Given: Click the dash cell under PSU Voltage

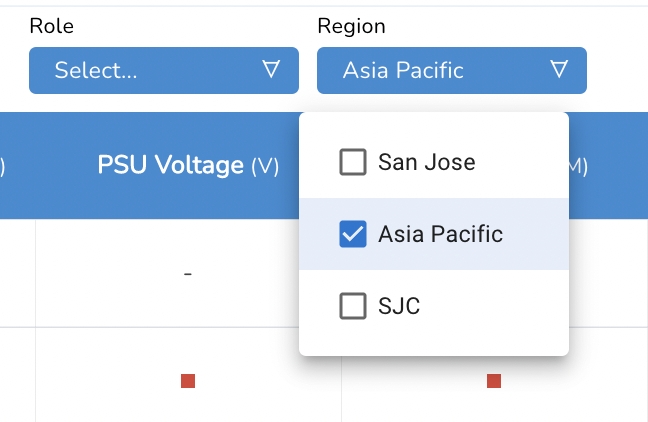Looking at the screenshot, I should (x=188, y=273).
